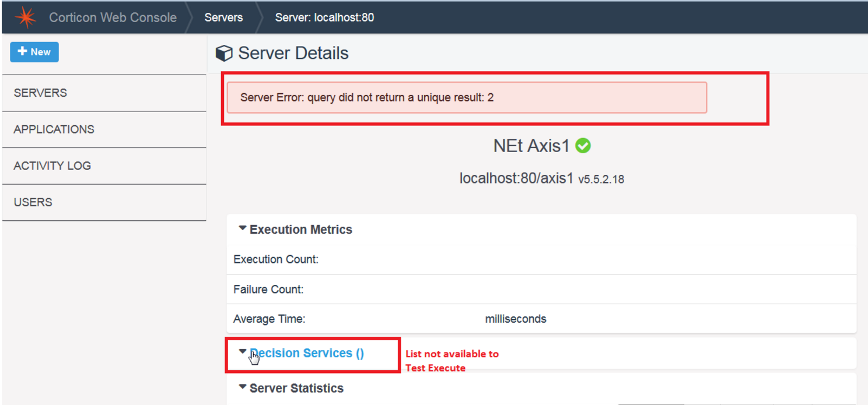
Task: Click the Server Error message text
Action: pyautogui.click(x=367, y=97)
